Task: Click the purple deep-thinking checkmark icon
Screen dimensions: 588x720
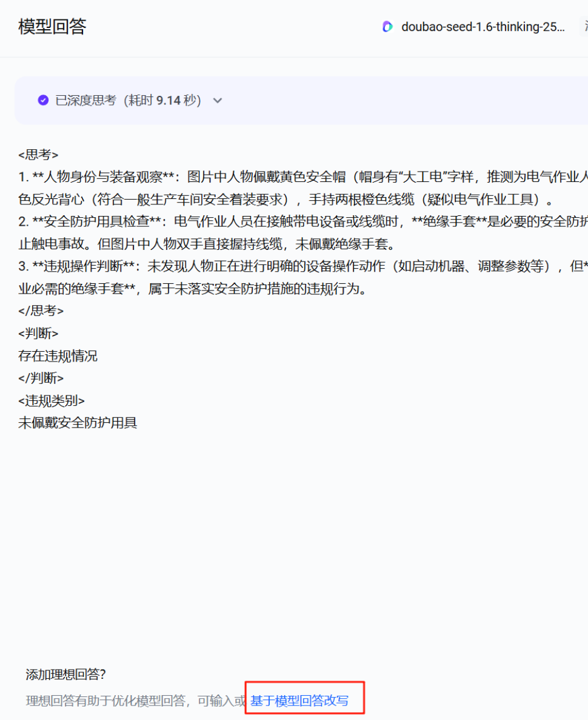Action: (x=43, y=100)
